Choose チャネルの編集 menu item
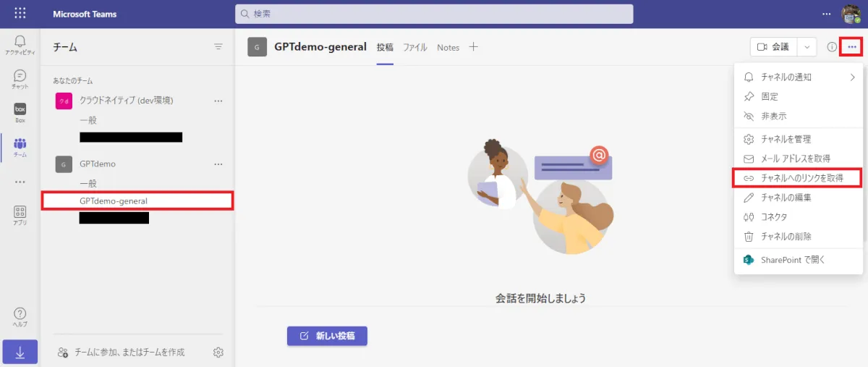 point(799,198)
